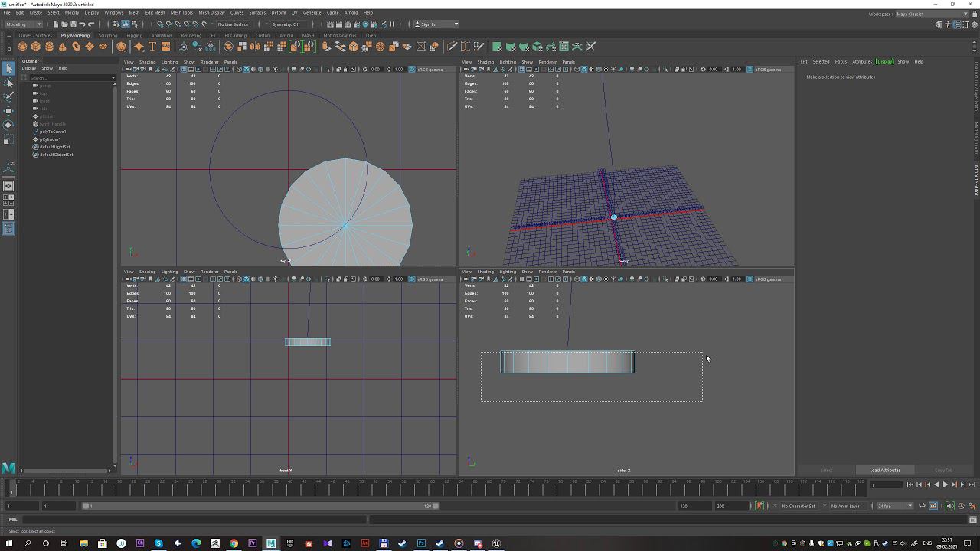Toggle auto keyframe button
Image resolution: width=980 pixels, height=551 pixels.
click(759, 506)
